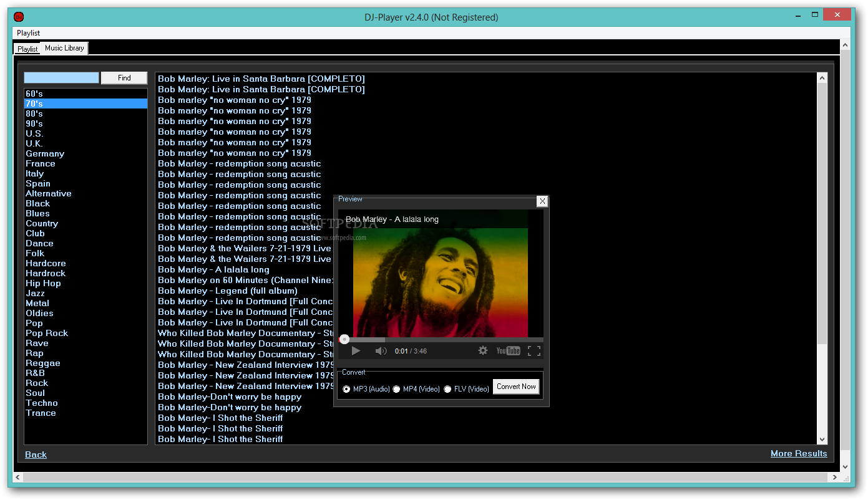Click the red DJ-Player app icon
This screenshot has height=500, width=868.
click(19, 17)
